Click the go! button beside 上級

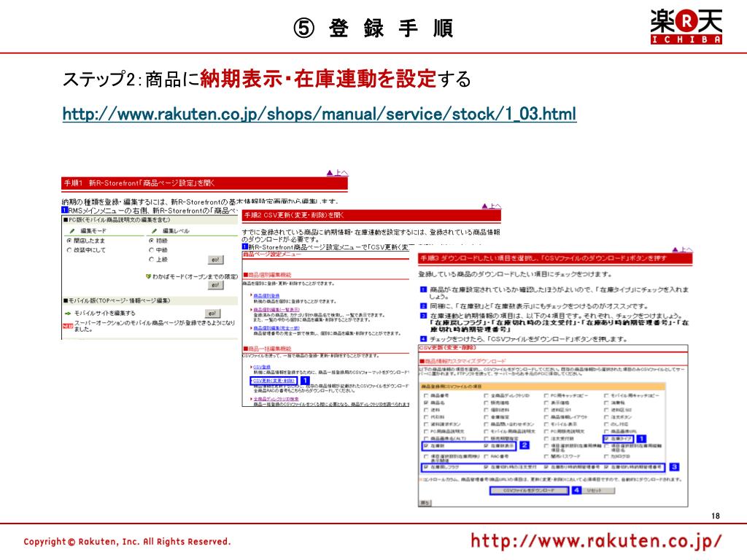215,260
